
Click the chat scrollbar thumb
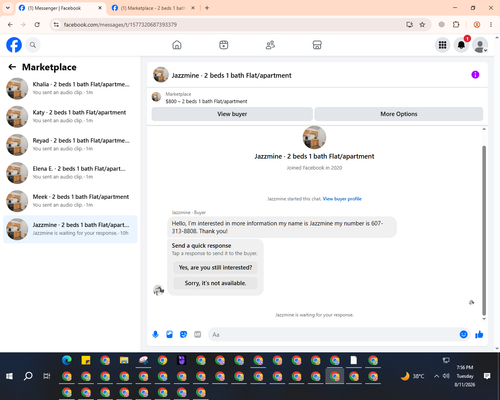pyautogui.click(x=484, y=230)
